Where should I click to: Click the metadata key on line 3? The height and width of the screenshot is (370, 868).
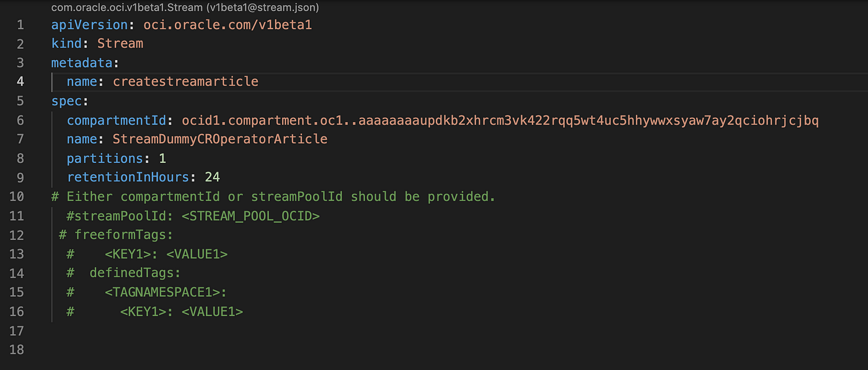pos(82,63)
